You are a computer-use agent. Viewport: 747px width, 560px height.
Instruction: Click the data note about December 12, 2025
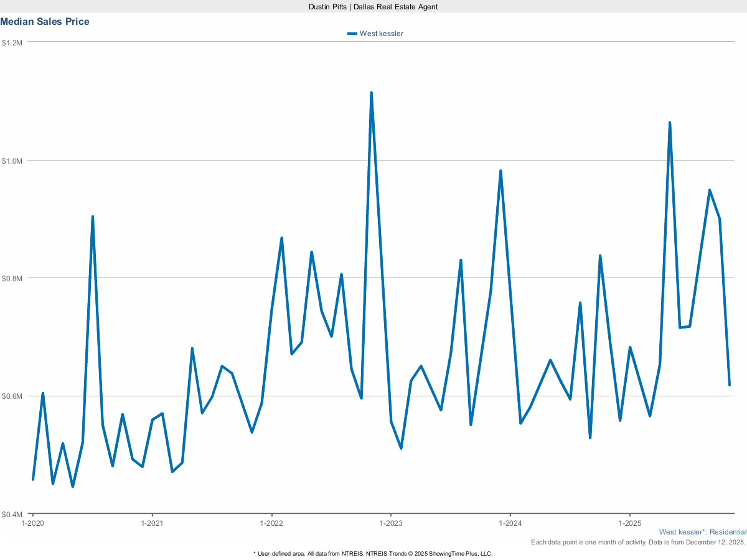[x=638, y=542]
